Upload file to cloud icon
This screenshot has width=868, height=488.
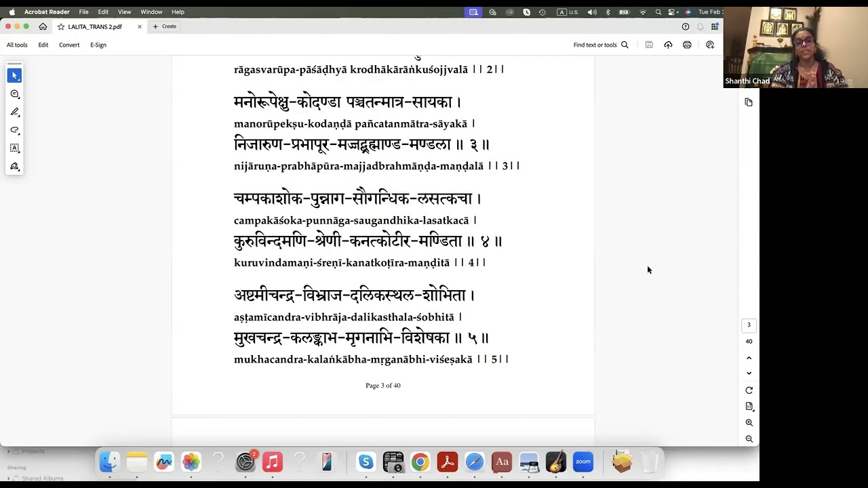tap(668, 45)
